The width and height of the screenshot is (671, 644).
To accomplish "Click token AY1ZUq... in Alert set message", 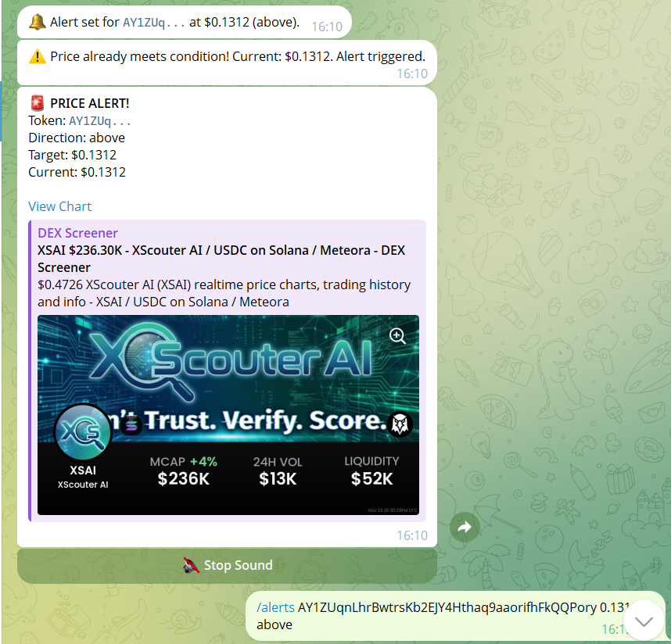I will [153, 22].
